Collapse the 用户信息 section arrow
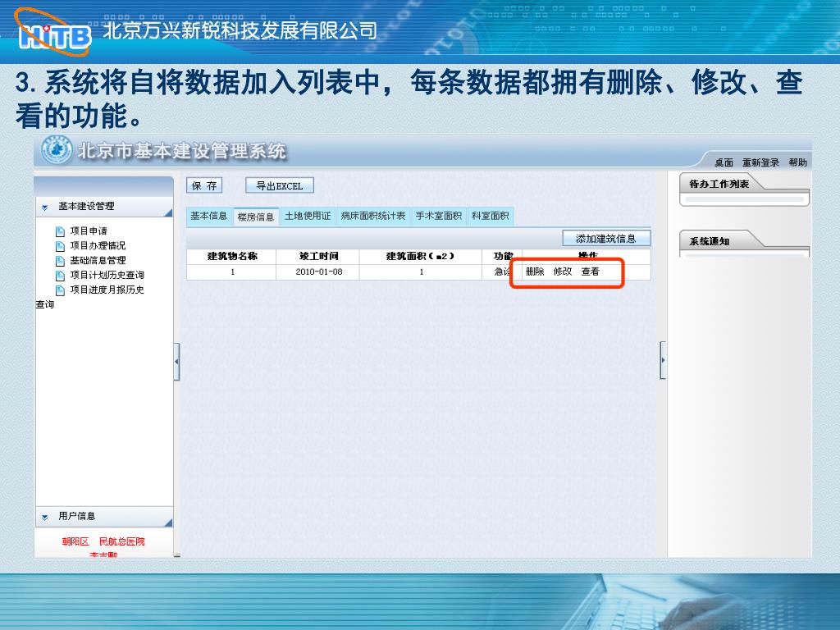Screen dimensions: 840x630 click(45, 517)
